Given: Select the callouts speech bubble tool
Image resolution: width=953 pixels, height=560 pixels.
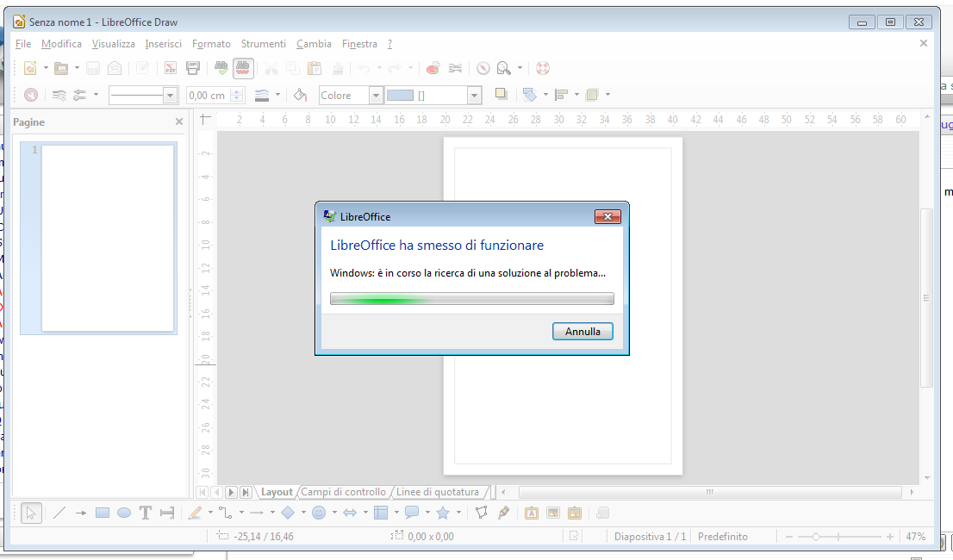Looking at the screenshot, I should pyautogui.click(x=412, y=513).
